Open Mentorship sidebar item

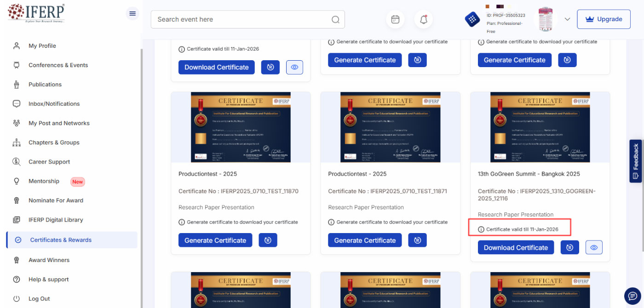[x=44, y=181]
